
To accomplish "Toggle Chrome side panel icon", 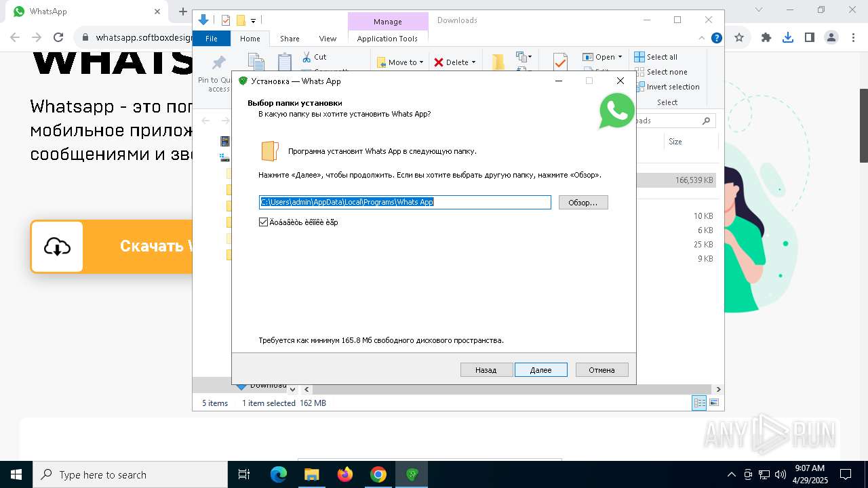I will [x=809, y=37].
